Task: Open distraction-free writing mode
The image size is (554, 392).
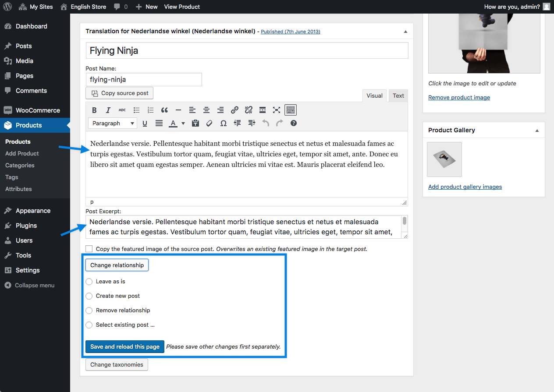Action: [x=277, y=110]
